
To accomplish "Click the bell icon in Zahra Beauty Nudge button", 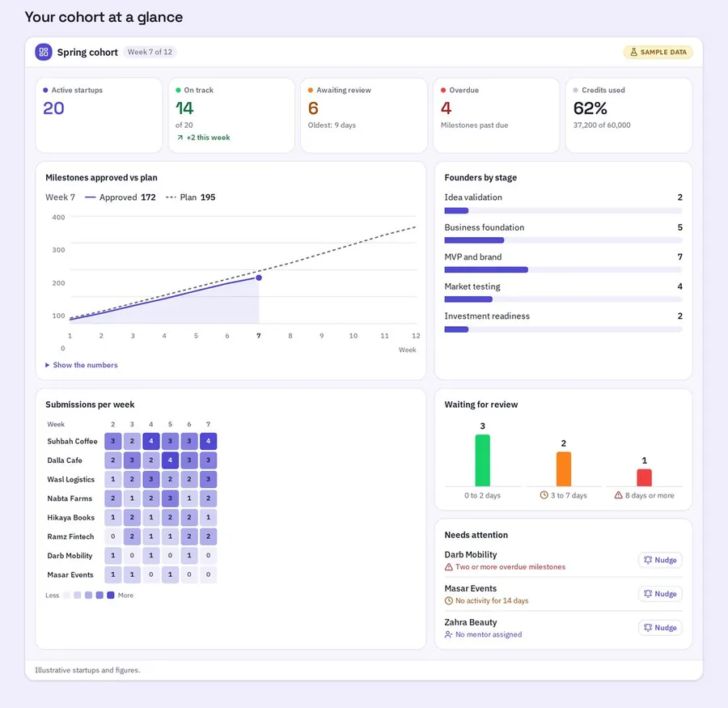I will tap(648, 628).
